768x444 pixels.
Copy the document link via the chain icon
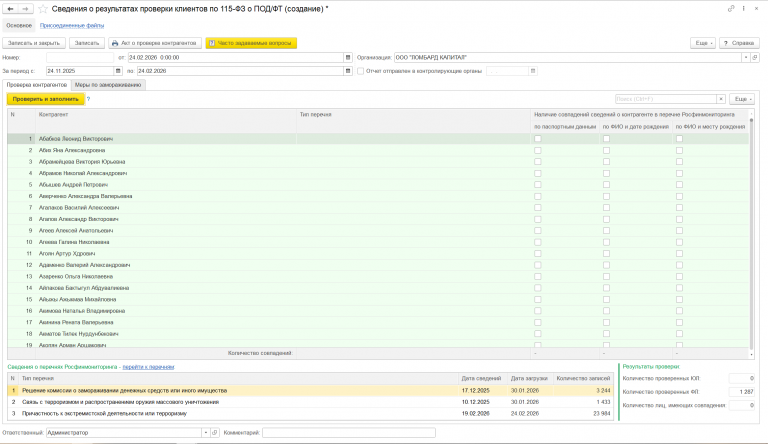click(731, 8)
